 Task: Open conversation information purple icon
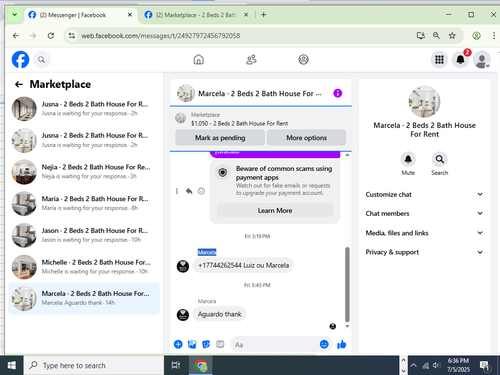coord(338,93)
